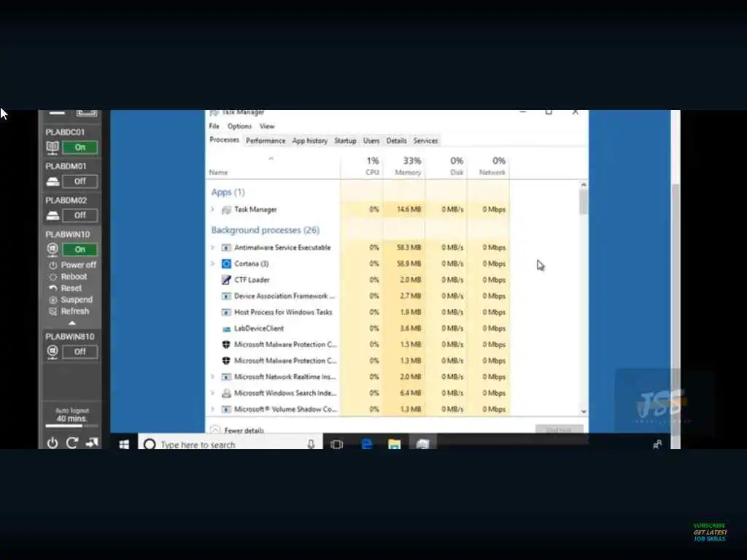
Task: Click the Device Association Framework icon
Action: coord(226,296)
